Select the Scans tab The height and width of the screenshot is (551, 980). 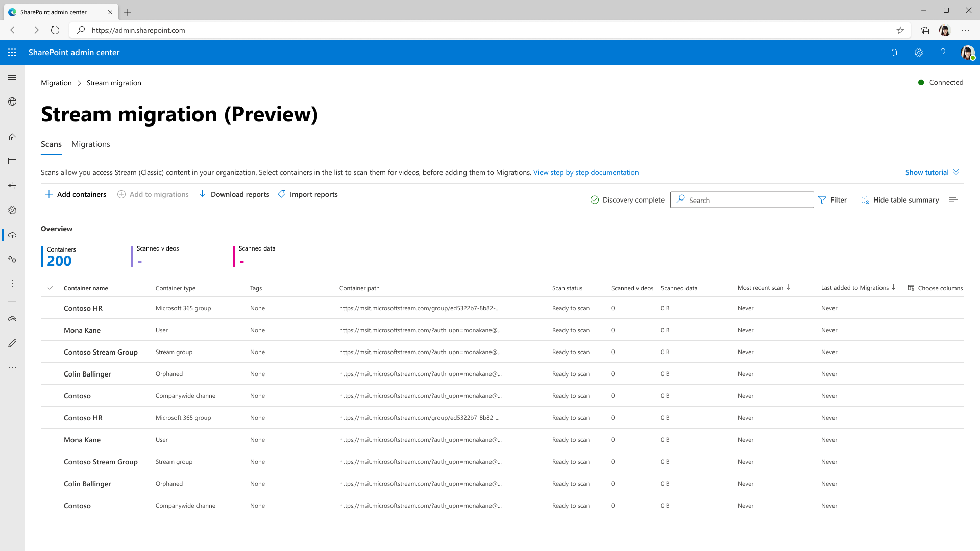[51, 144]
